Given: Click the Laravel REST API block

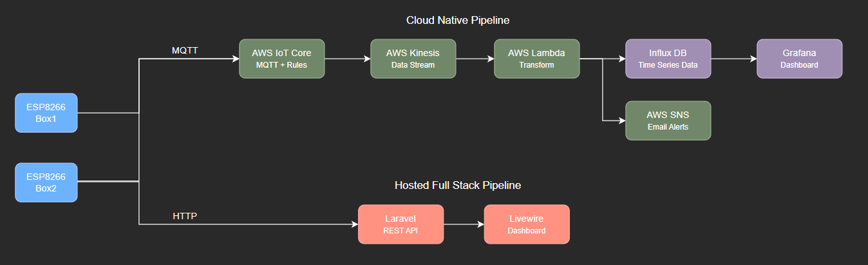Looking at the screenshot, I should coord(401,224).
